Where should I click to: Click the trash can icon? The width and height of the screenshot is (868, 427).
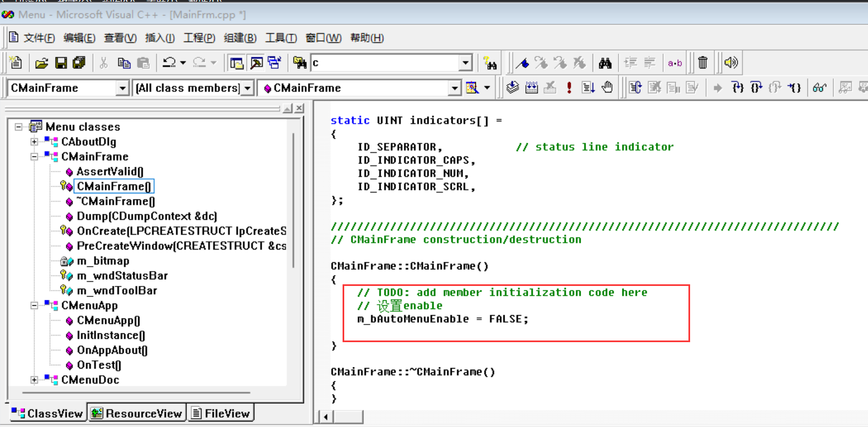tap(703, 63)
